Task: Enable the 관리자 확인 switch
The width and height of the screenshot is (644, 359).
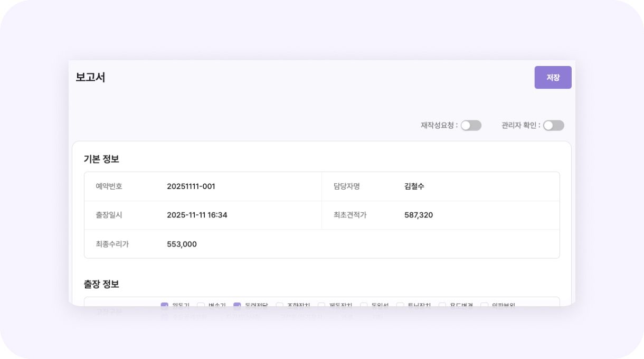Action: [x=553, y=126]
